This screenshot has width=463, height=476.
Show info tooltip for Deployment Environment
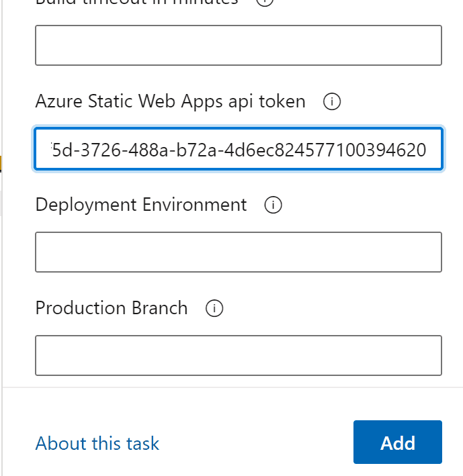273,205
